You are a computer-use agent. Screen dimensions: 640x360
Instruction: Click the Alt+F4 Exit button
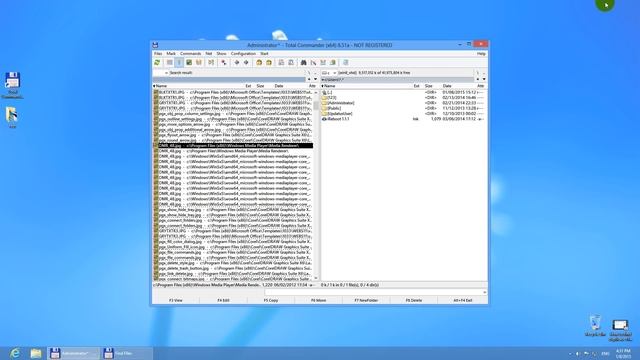tap(462, 300)
